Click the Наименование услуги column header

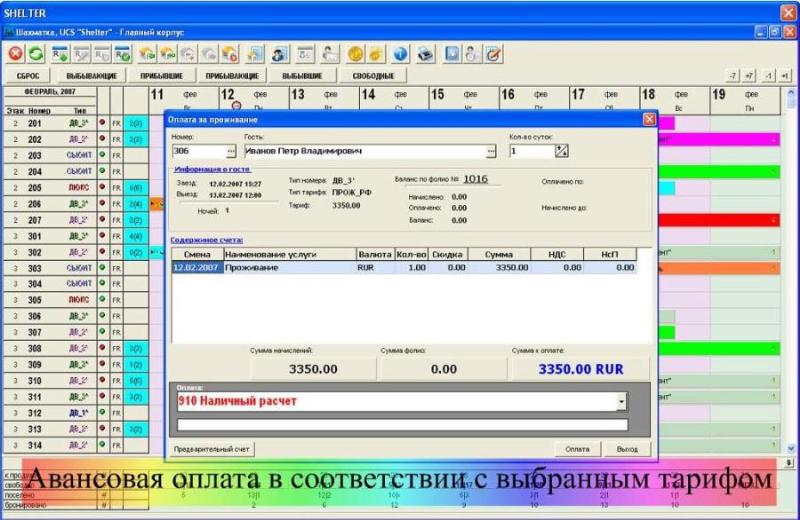coord(290,254)
